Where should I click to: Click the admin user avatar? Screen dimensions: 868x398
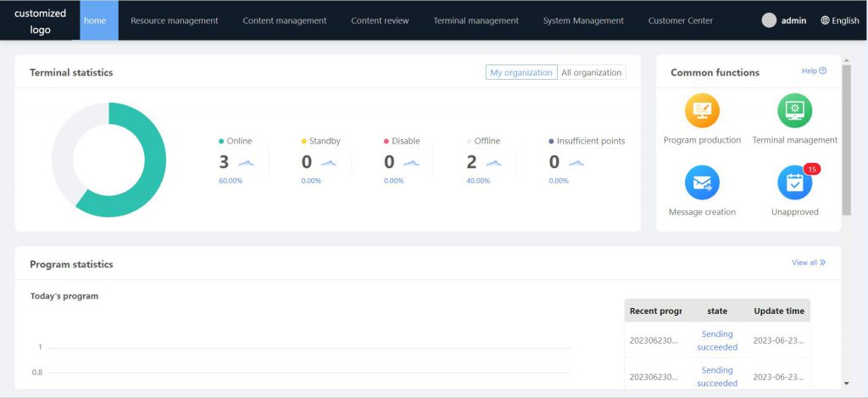point(769,20)
